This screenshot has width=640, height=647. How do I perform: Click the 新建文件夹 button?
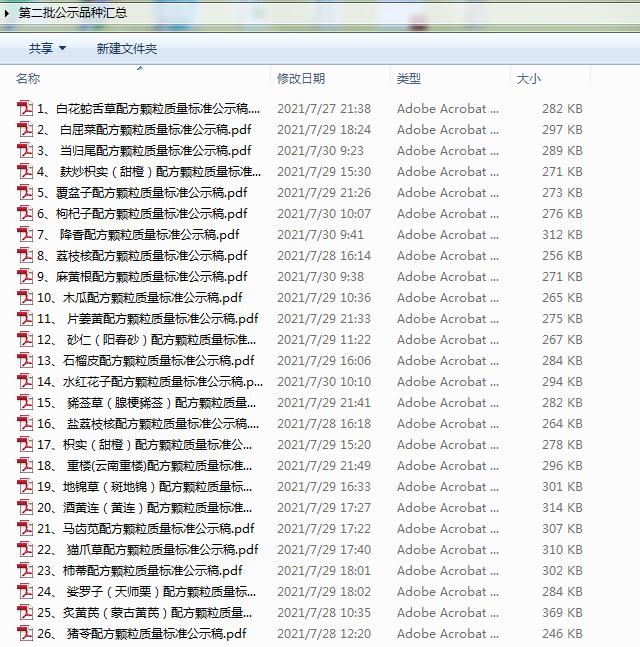127,49
